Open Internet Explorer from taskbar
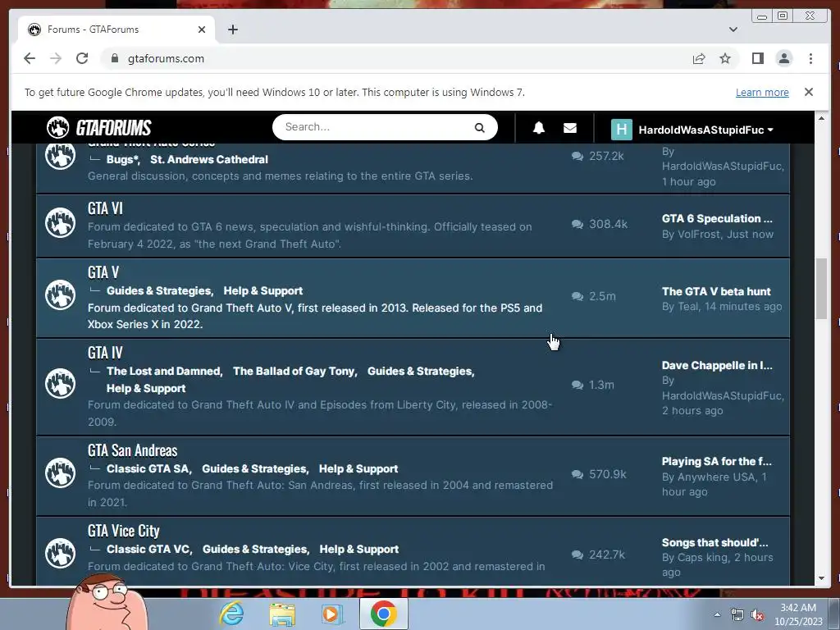 tap(231, 614)
